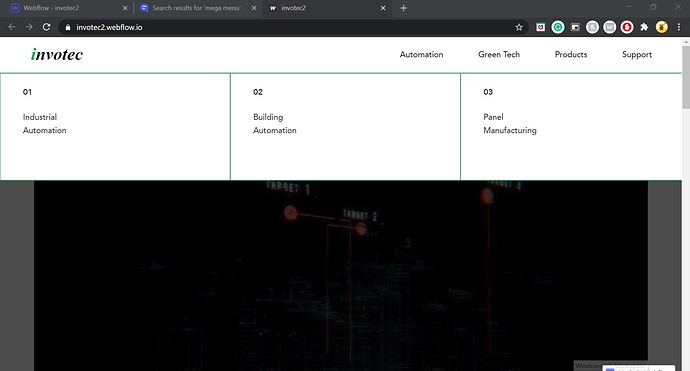Switch to the Search results for 'mega menu' tab
This screenshot has height=371, width=690.
(x=197, y=8)
